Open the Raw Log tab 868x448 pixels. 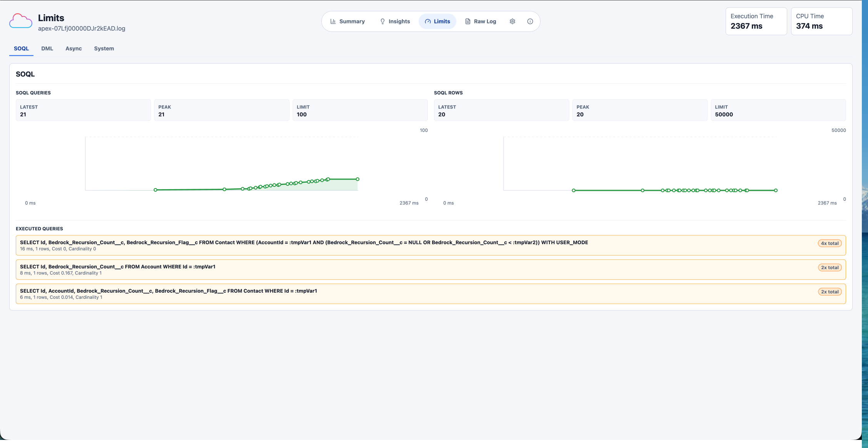(x=481, y=22)
